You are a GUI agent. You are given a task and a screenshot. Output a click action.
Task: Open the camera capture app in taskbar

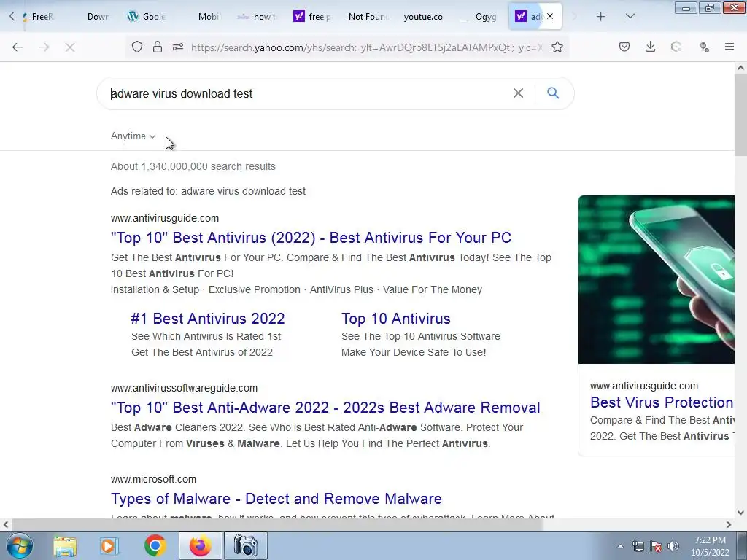(245, 545)
